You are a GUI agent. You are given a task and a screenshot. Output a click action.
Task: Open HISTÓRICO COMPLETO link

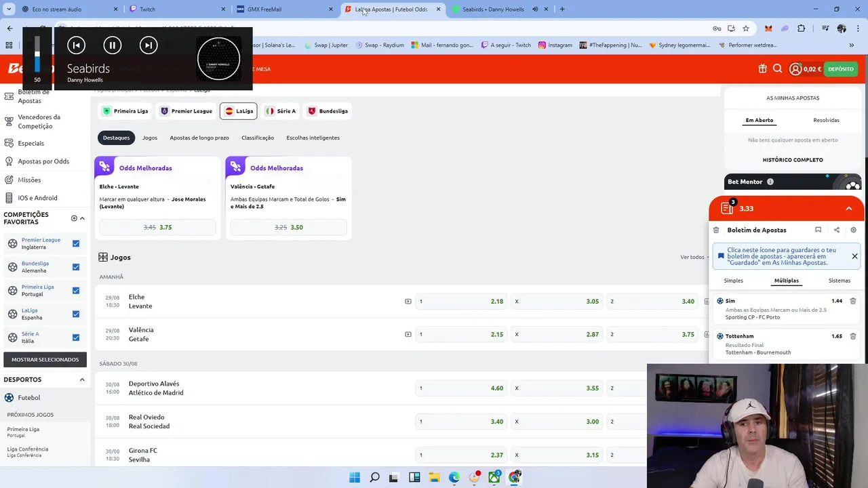pos(793,160)
